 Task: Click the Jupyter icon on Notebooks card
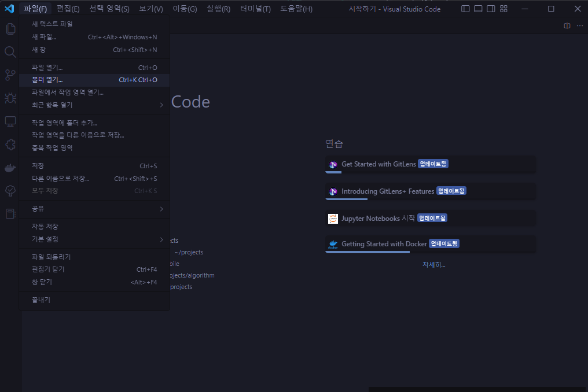coord(333,219)
